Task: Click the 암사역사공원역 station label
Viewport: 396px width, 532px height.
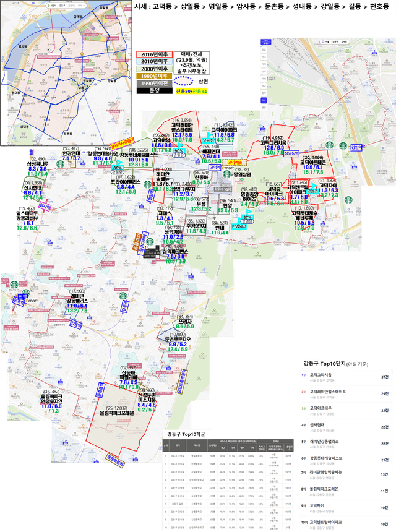Action: pos(123,144)
